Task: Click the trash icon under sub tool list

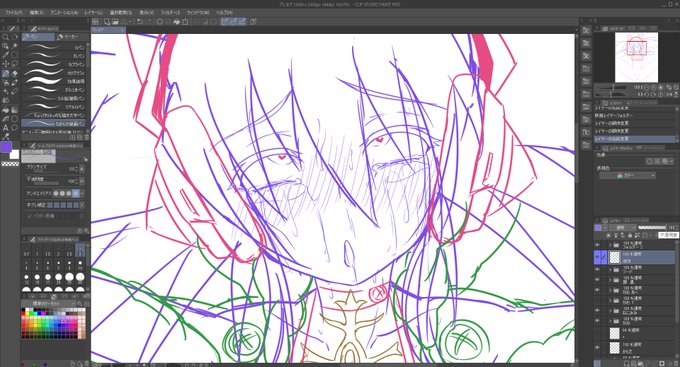Action: [87, 137]
